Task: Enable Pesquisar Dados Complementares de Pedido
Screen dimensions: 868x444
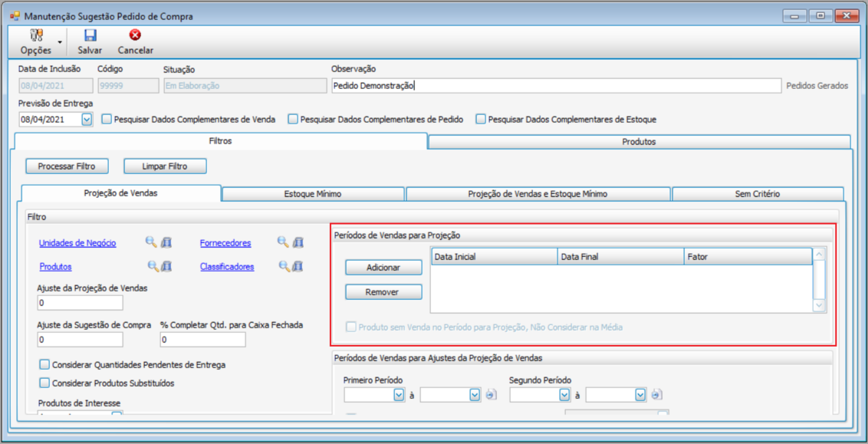Action: (x=294, y=119)
